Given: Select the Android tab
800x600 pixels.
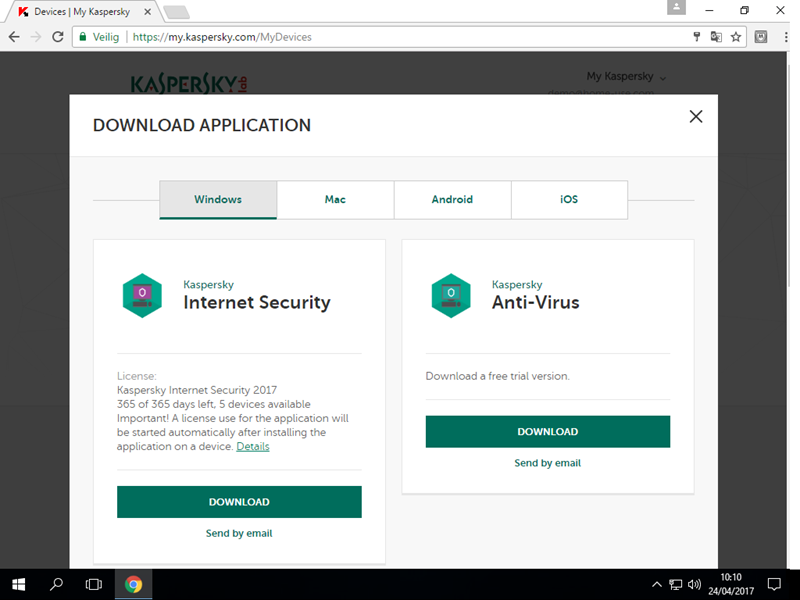Looking at the screenshot, I should tap(452, 199).
